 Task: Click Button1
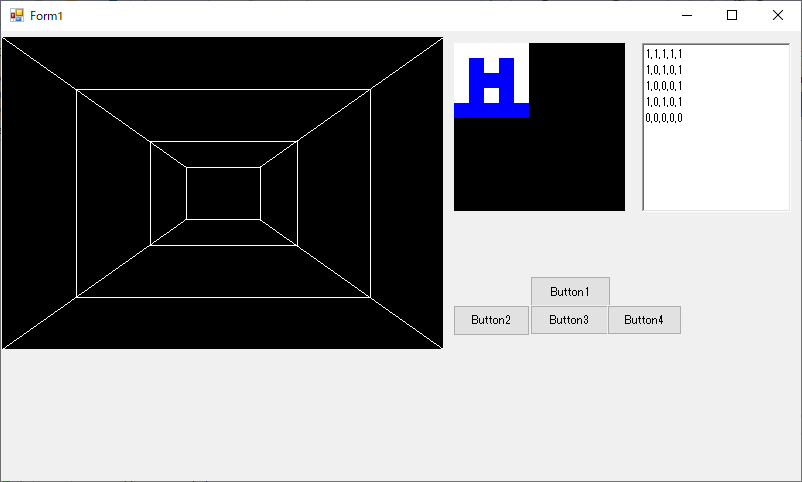point(570,292)
